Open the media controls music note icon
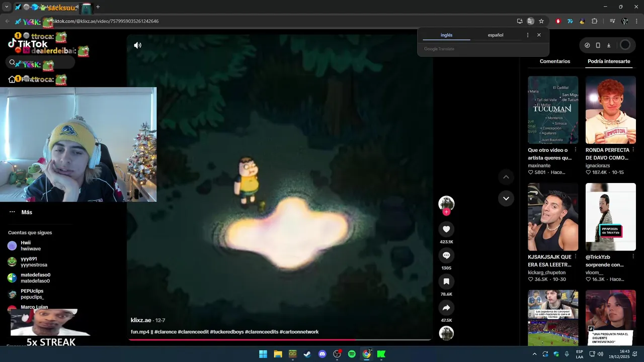Screen dimensions: 644x362 pos(612,21)
